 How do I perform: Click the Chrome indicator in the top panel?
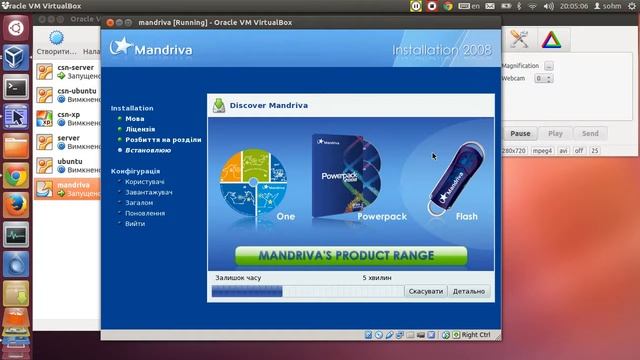(x=448, y=6)
